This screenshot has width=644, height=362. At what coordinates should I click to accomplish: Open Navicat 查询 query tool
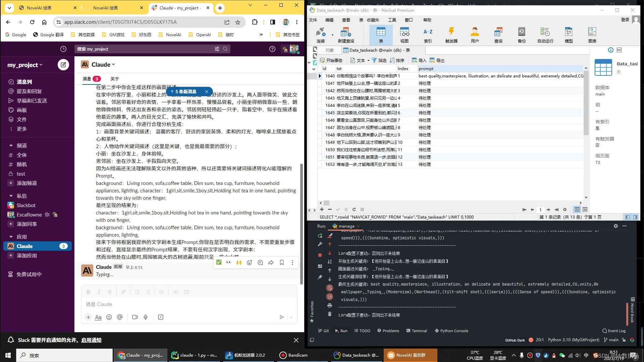(x=498, y=35)
